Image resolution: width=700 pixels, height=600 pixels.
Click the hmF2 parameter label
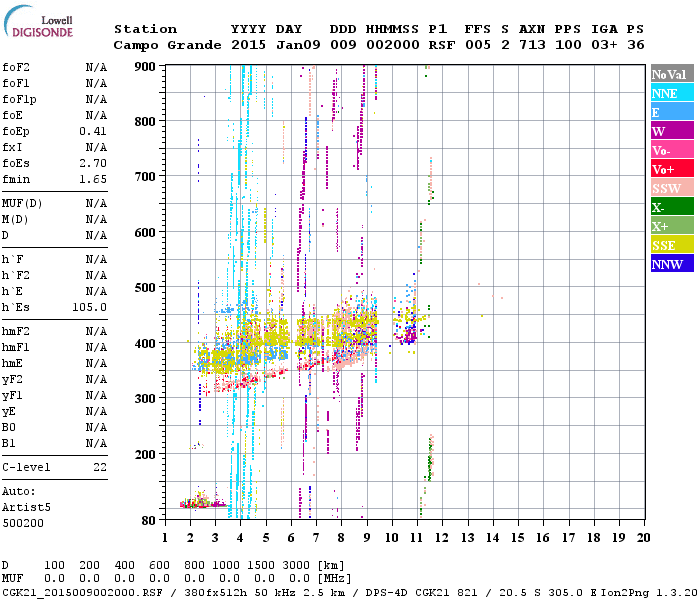pyautogui.click(x=16, y=331)
